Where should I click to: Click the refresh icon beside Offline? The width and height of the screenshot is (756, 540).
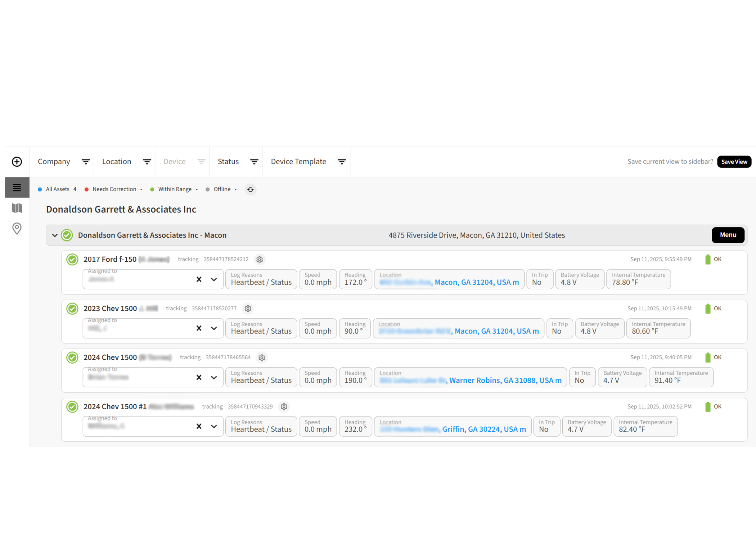coord(251,189)
